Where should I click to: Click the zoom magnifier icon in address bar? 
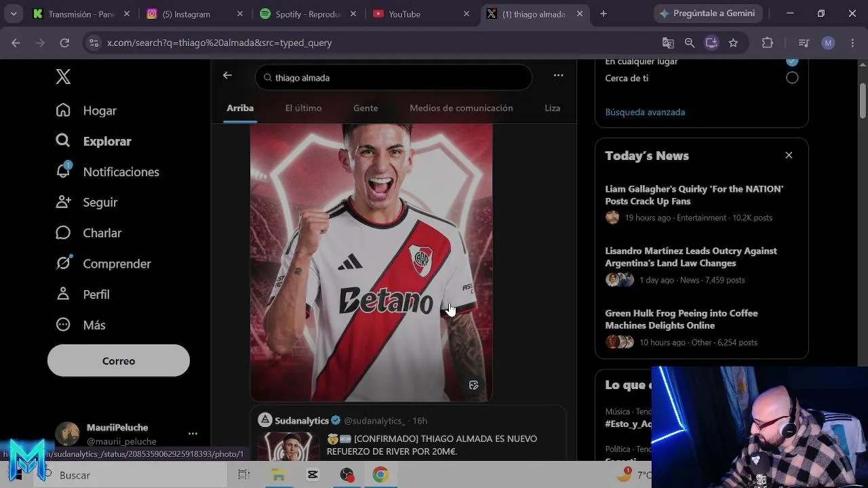pos(690,43)
